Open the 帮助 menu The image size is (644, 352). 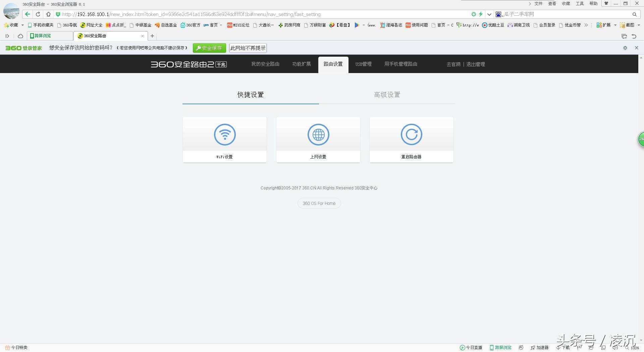pyautogui.click(x=593, y=4)
